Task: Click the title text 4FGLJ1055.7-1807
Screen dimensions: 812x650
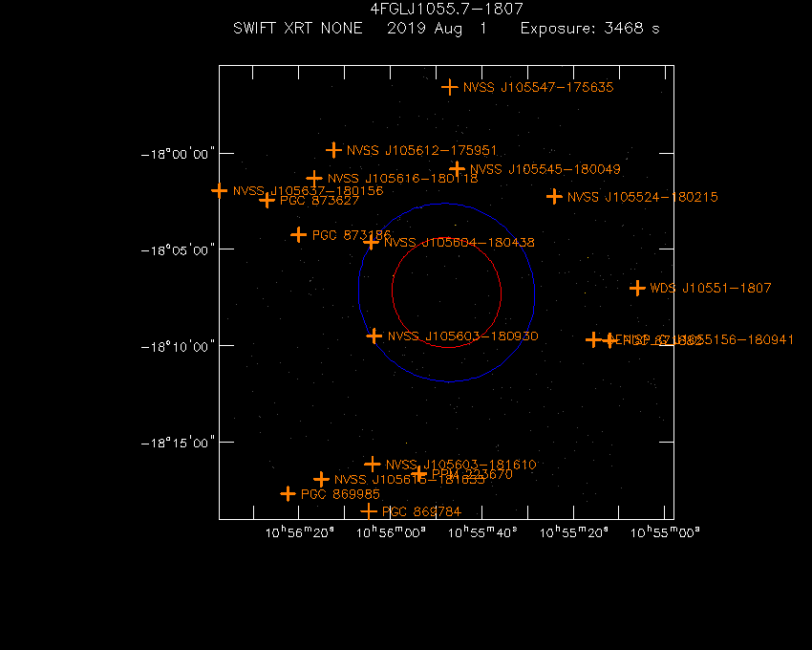Action: click(x=446, y=9)
